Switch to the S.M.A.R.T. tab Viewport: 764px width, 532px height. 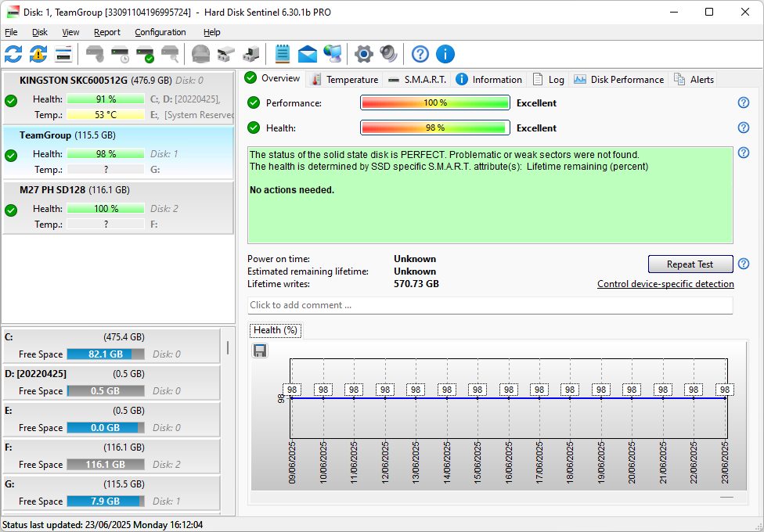coord(417,80)
